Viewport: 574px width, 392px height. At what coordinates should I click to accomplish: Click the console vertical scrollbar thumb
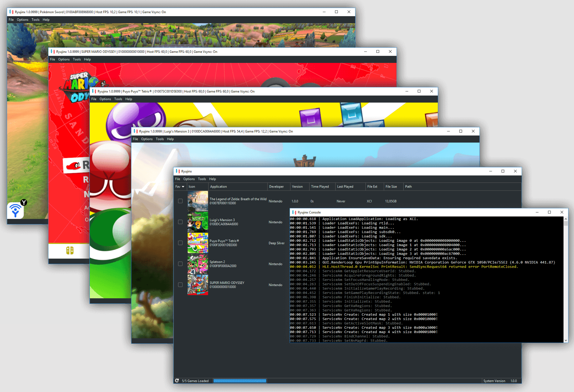pyautogui.click(x=565, y=223)
